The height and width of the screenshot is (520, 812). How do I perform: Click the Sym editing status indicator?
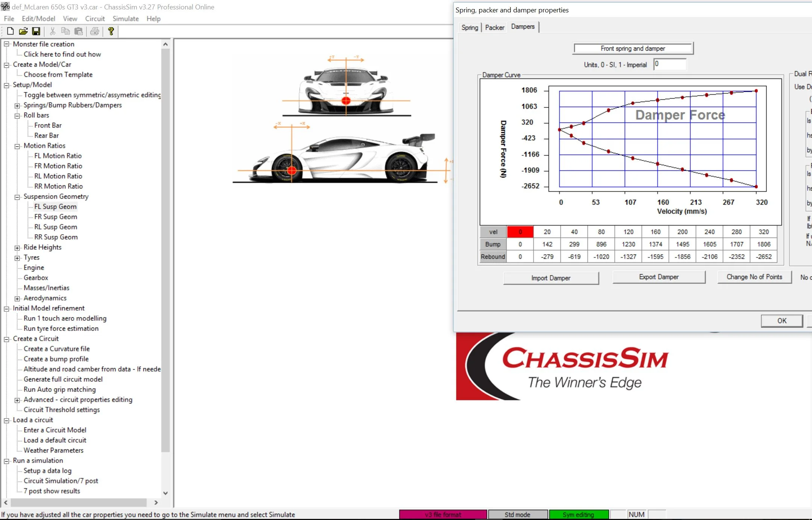579,514
